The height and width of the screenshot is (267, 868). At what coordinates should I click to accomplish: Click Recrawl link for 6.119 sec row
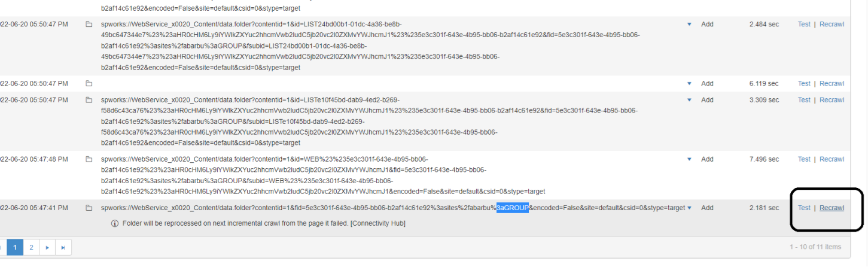tap(832, 84)
